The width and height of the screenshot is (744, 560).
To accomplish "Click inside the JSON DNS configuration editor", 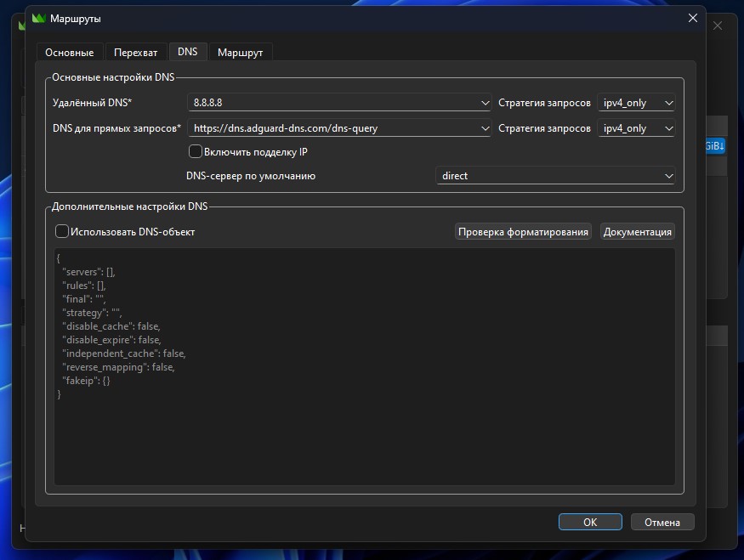I will (364, 425).
